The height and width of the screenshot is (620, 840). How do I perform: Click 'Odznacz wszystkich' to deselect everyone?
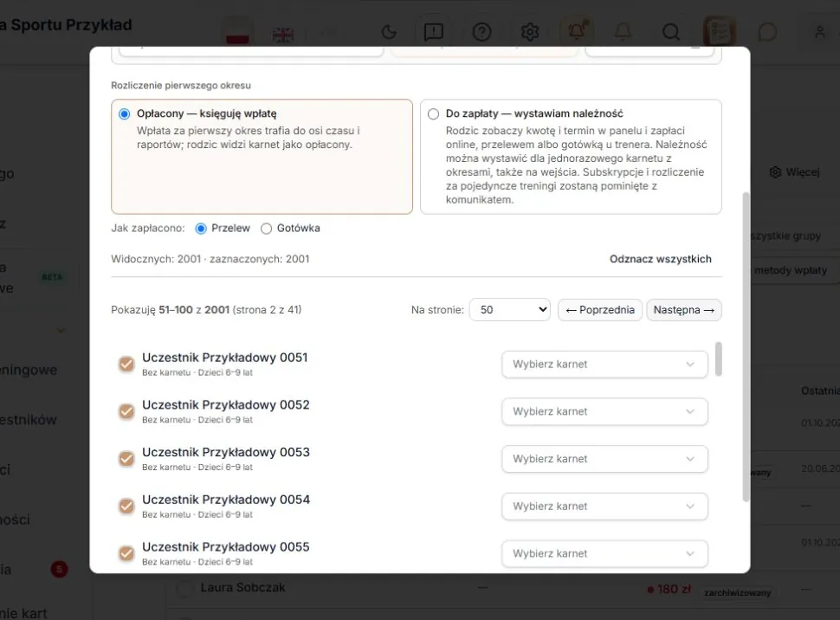(661, 259)
